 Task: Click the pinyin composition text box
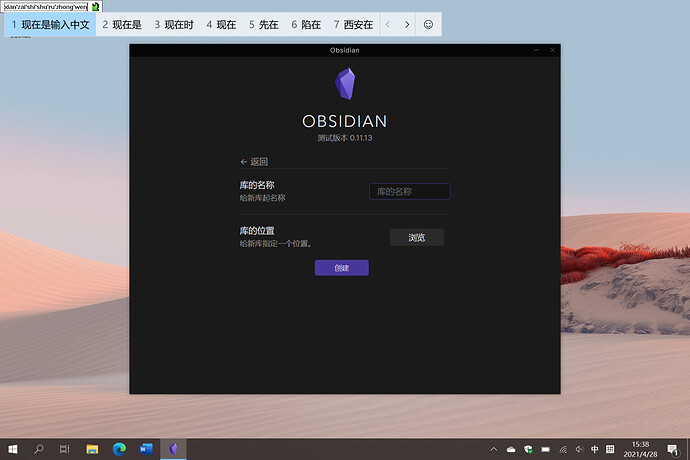click(x=45, y=7)
